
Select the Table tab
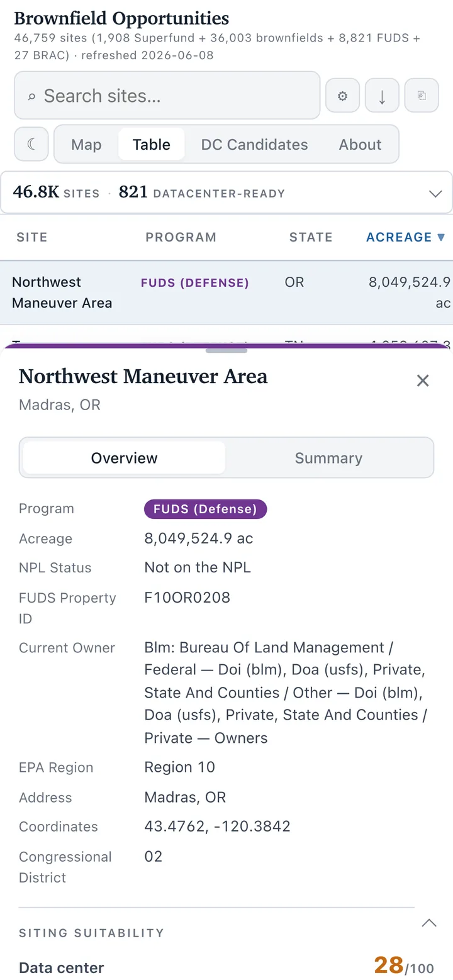152,144
